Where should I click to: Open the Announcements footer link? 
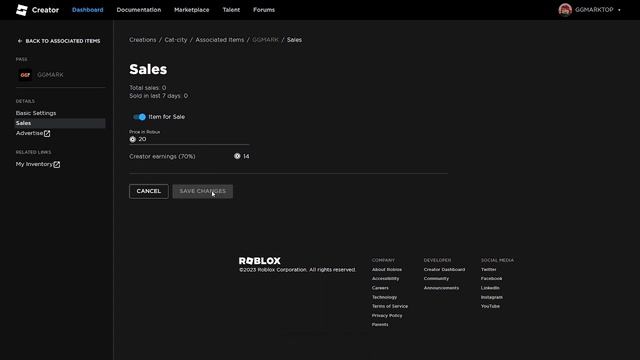(441, 288)
